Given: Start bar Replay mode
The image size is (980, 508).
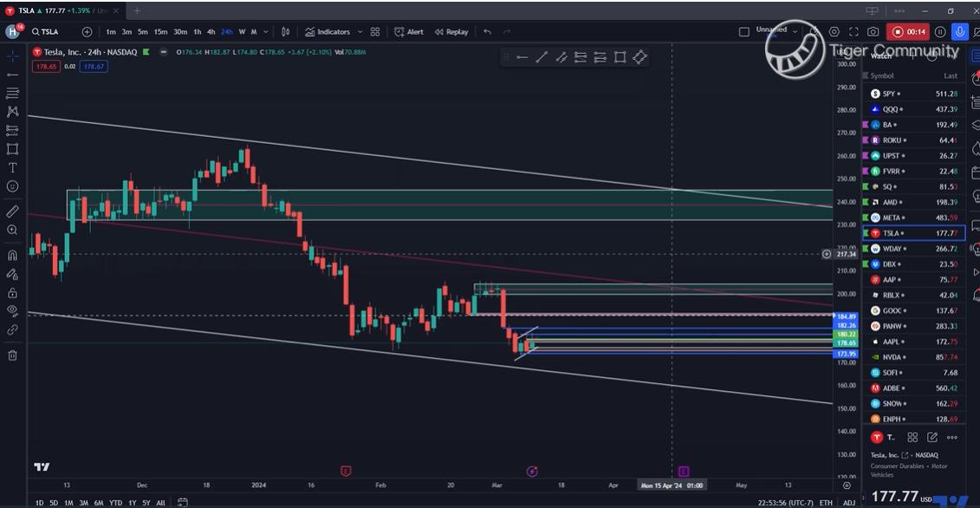Looking at the screenshot, I should (451, 32).
